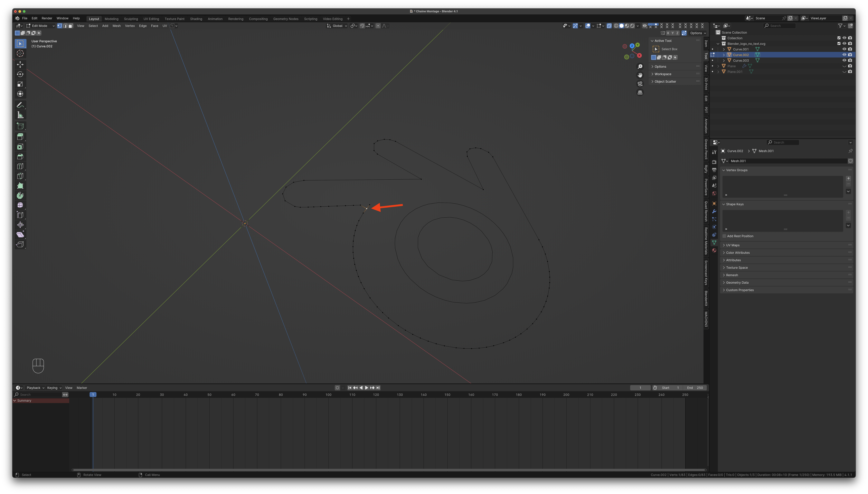Tick the Add Rest Position checkbox
This screenshot has width=868, height=494.
pyautogui.click(x=724, y=236)
